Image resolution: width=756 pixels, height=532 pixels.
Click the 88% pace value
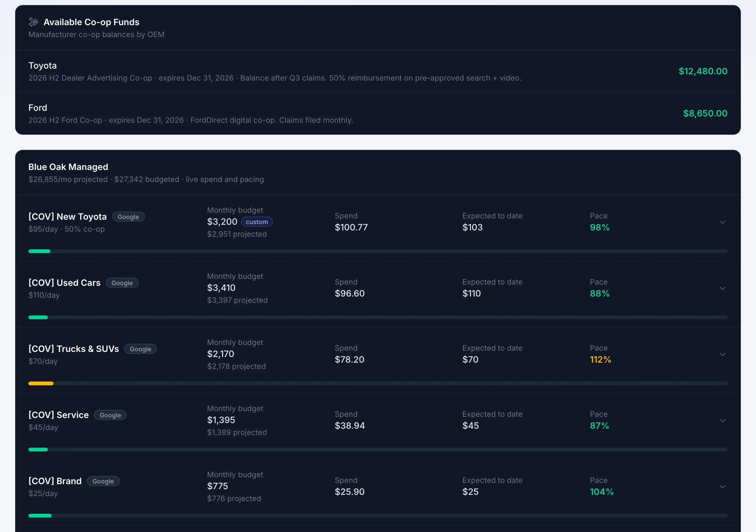click(599, 293)
